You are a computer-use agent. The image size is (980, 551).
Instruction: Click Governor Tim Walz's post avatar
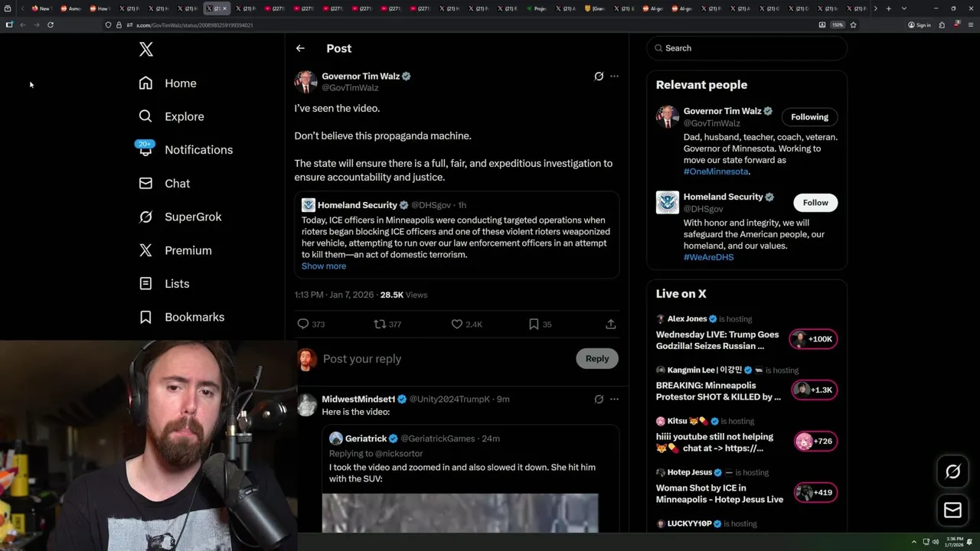(305, 82)
